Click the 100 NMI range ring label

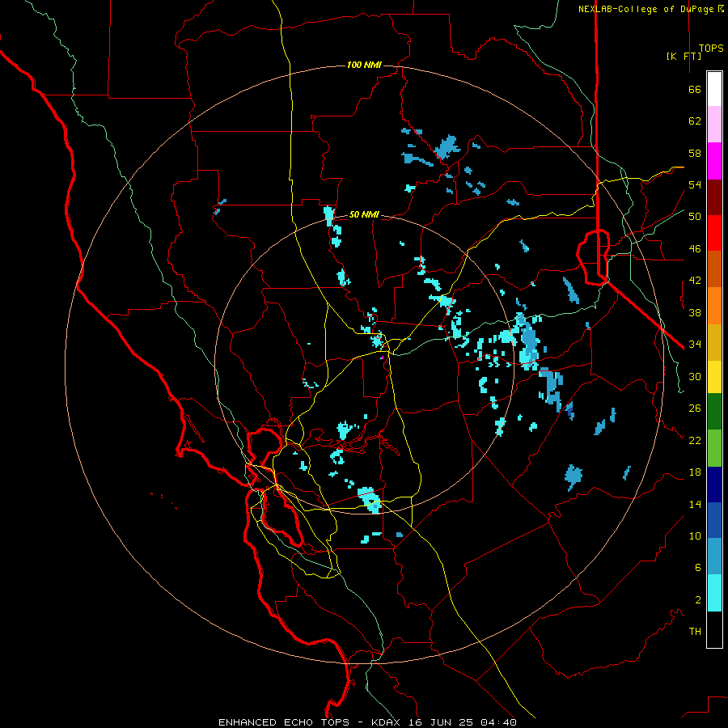coord(364,65)
